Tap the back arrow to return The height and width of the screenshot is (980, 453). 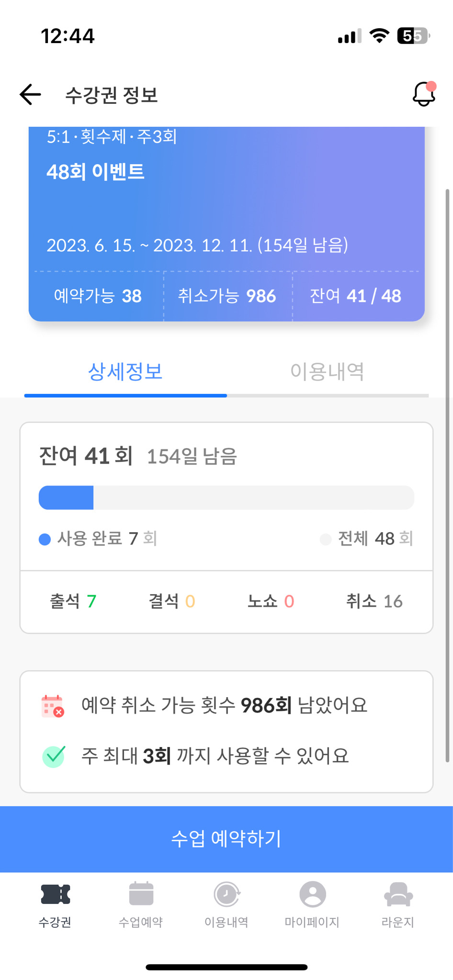29,94
